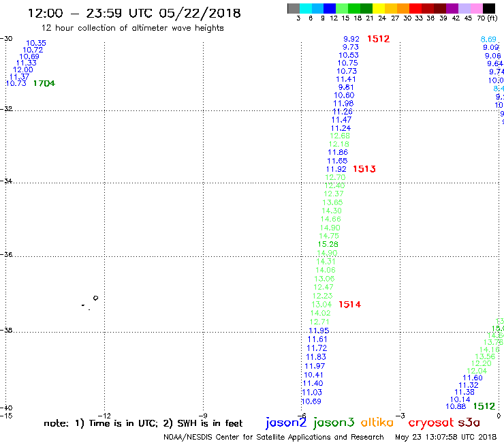Click the -12 longitude axis label

[104, 416]
